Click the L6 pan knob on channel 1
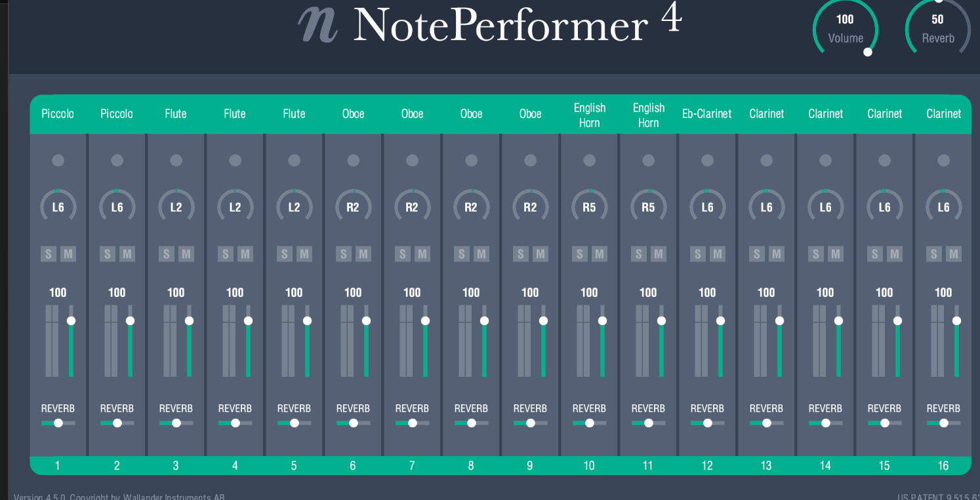 point(58,206)
